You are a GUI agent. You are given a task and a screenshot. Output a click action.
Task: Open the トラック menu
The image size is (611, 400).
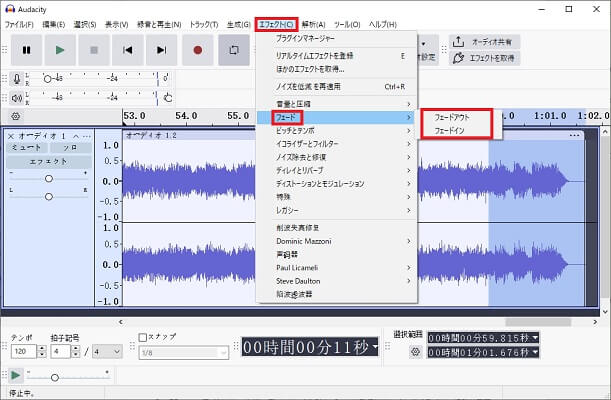point(204,25)
